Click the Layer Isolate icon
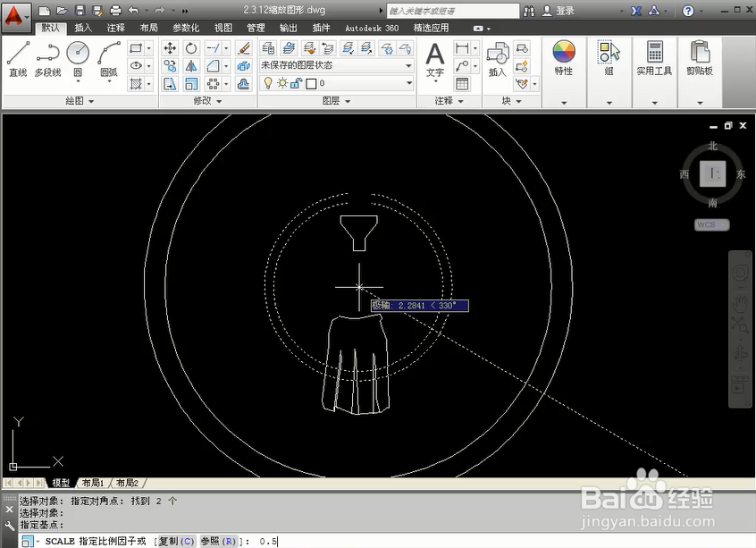 tap(347, 48)
